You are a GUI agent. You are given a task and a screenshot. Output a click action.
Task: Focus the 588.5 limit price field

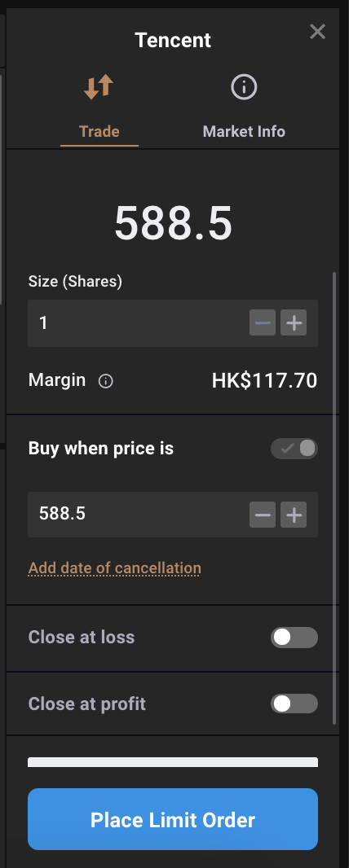139,515
